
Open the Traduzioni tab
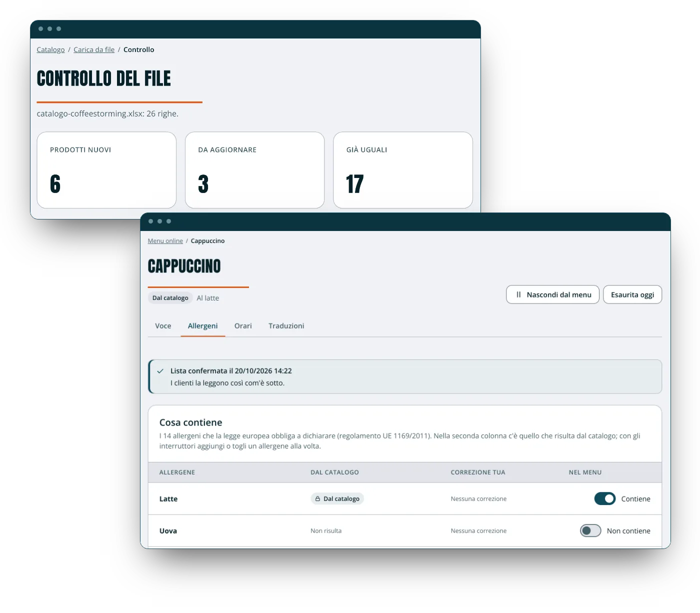(286, 326)
